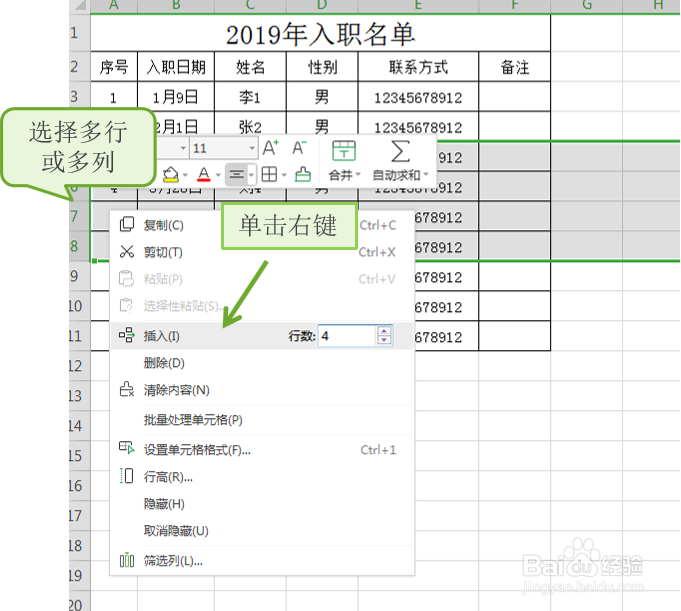Increase row count with the up stepper
The image size is (681, 611).
point(384,331)
